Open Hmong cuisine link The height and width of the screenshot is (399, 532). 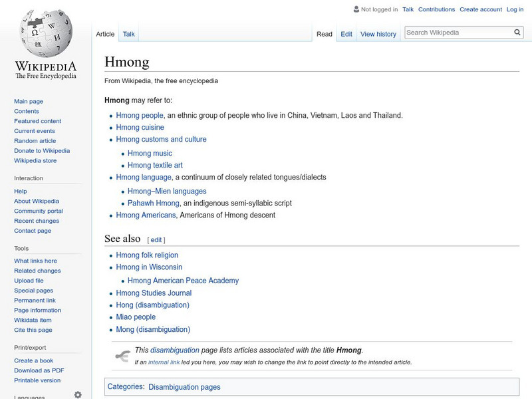coord(140,127)
